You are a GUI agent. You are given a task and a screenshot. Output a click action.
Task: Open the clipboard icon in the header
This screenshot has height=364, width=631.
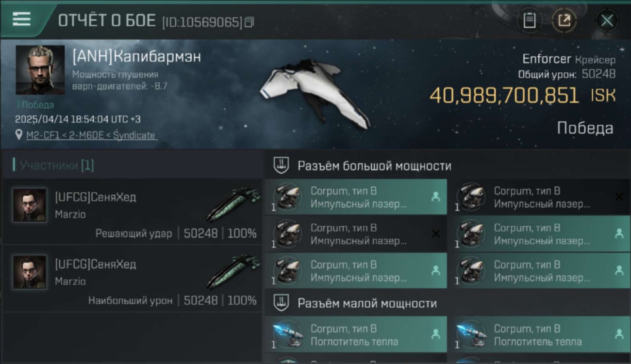pyautogui.click(x=530, y=20)
